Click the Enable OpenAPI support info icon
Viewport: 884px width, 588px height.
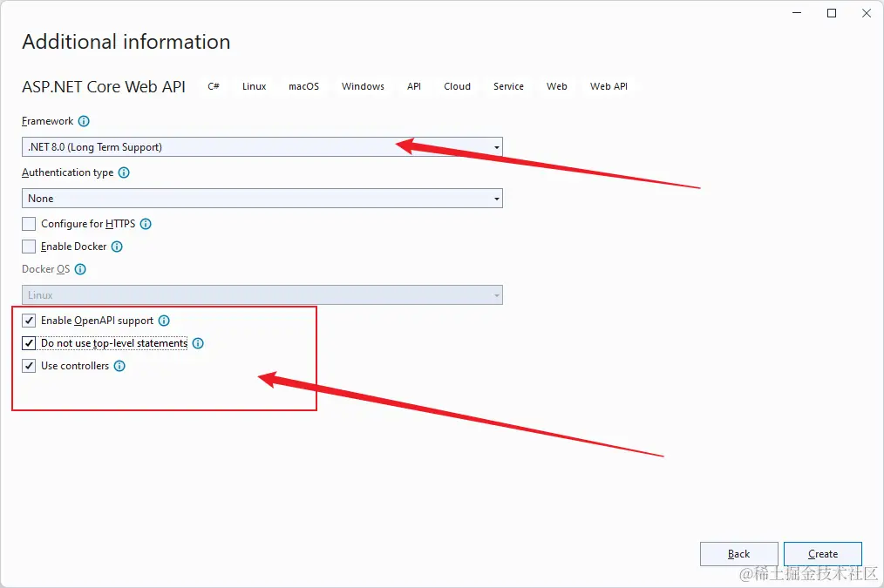[164, 321]
